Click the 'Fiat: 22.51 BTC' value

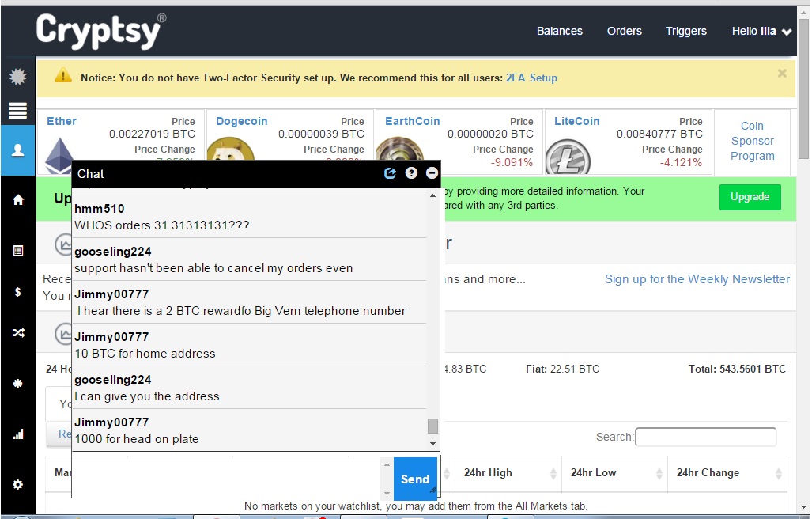pyautogui.click(x=562, y=369)
